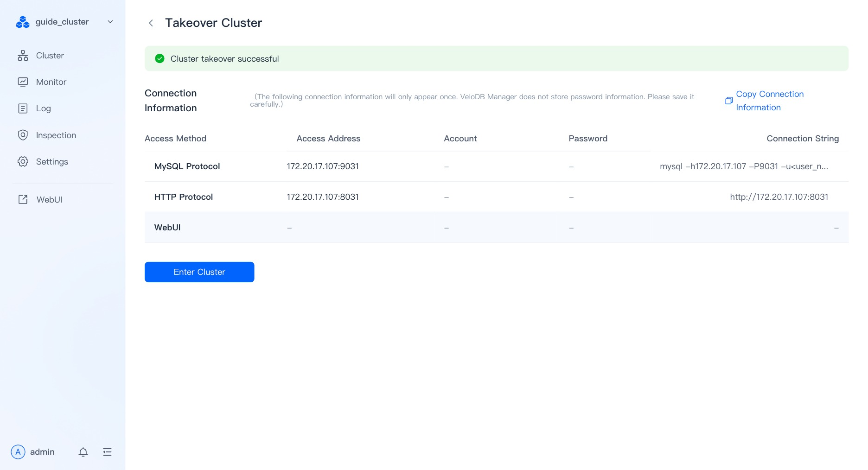
Task: Open the Inspection shield icon
Action: 23,135
